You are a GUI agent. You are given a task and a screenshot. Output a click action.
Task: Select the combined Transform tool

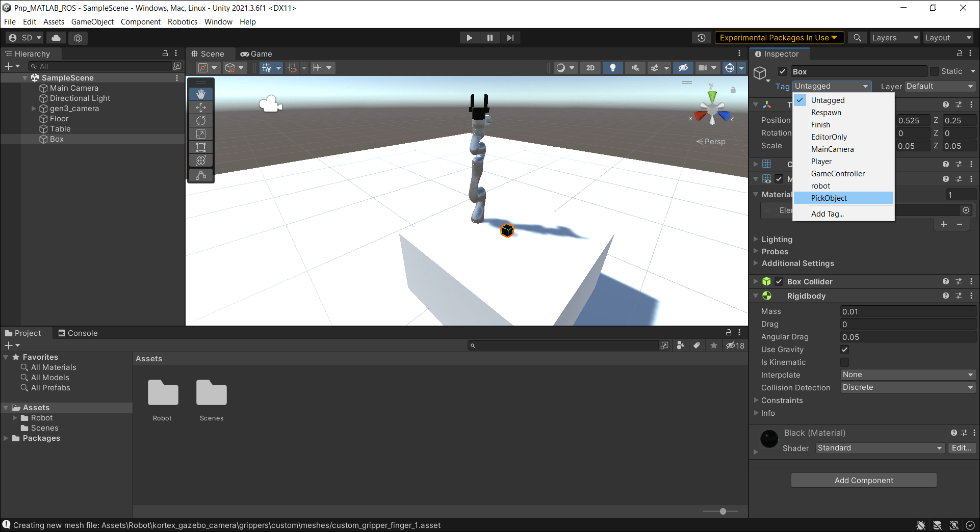[x=201, y=161]
